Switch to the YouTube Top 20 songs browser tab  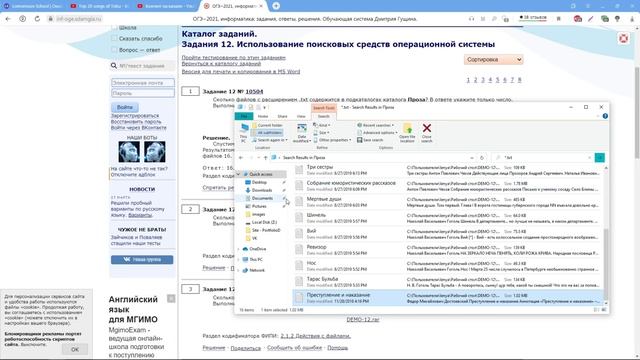(100, 6)
